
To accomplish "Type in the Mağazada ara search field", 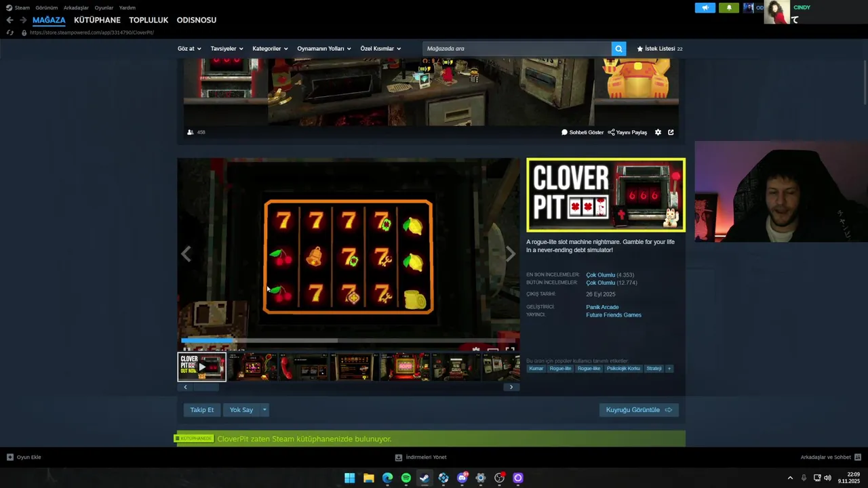I will [x=517, y=49].
